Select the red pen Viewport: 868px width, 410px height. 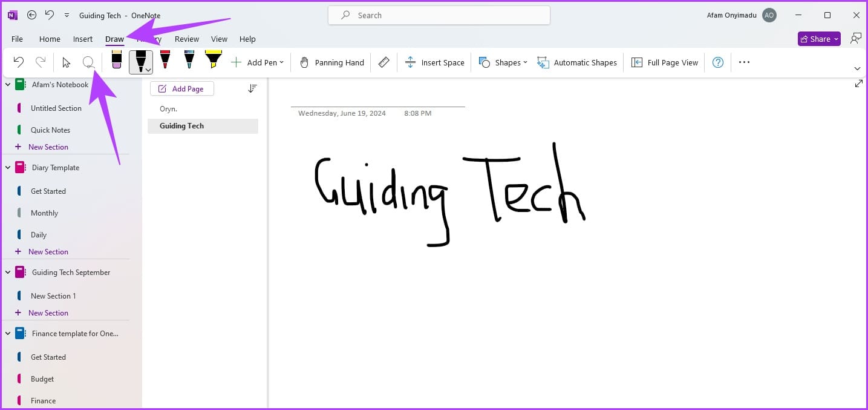tap(165, 61)
